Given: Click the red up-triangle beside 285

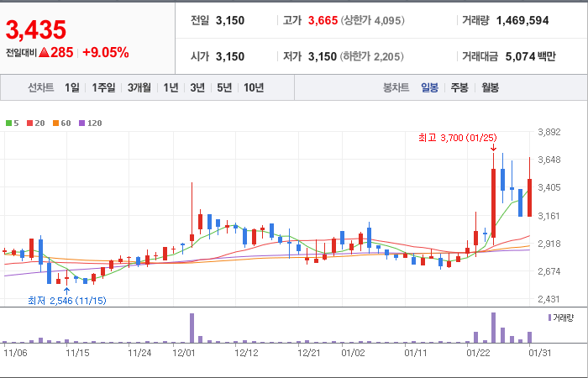Looking at the screenshot, I should pos(44,52).
